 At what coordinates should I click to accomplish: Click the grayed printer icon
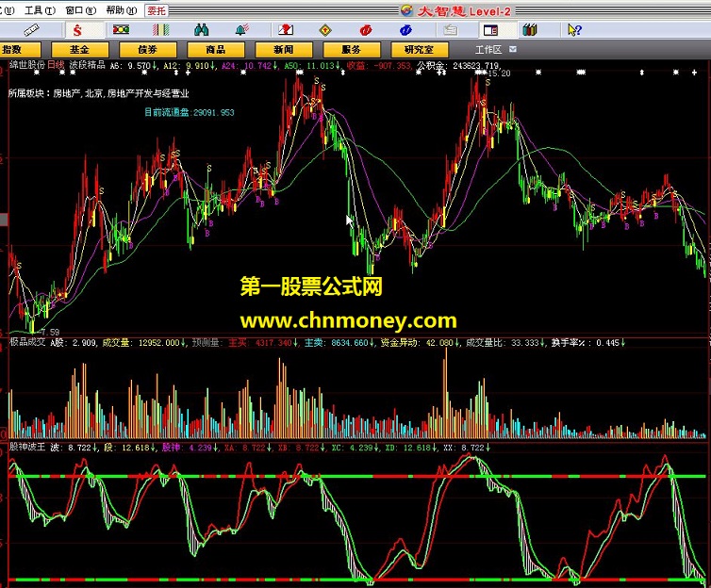tap(450, 30)
